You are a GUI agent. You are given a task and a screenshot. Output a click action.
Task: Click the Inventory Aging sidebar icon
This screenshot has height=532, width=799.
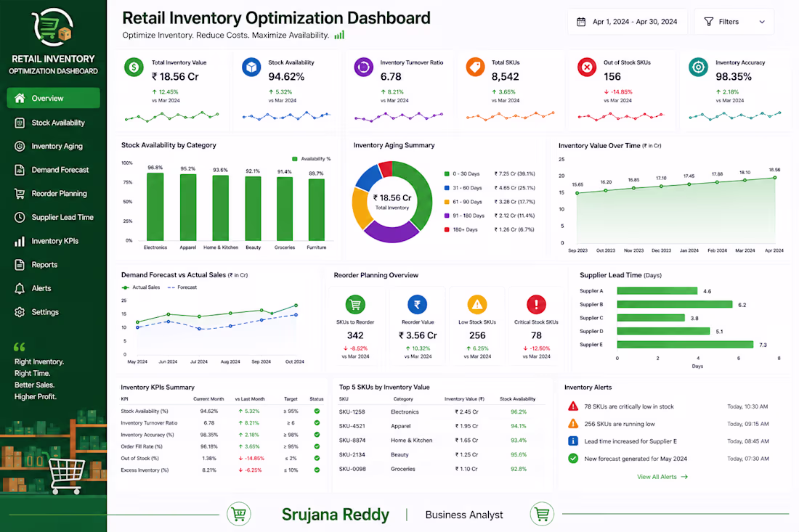coord(20,146)
